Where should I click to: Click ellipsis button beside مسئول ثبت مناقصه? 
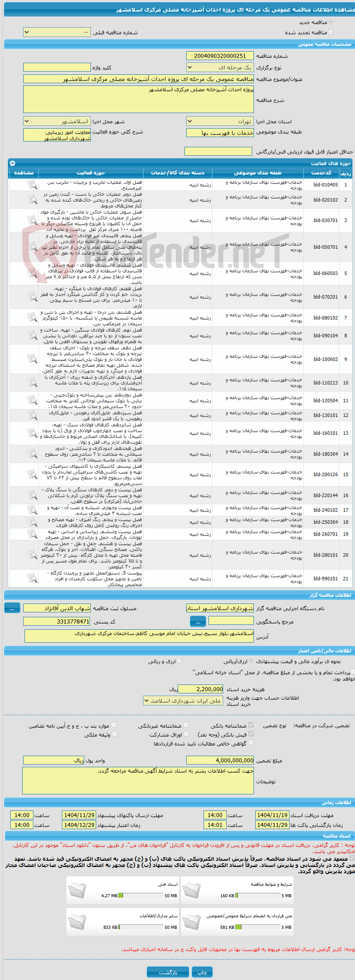12,608
